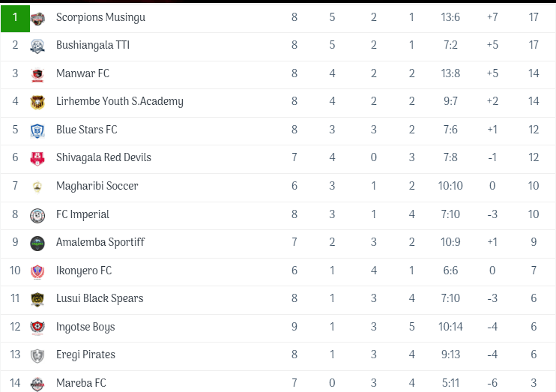Image resolution: width=556 pixels, height=392 pixels.
Task: Click the Eregi Pirates shield logo
Action: [37, 355]
